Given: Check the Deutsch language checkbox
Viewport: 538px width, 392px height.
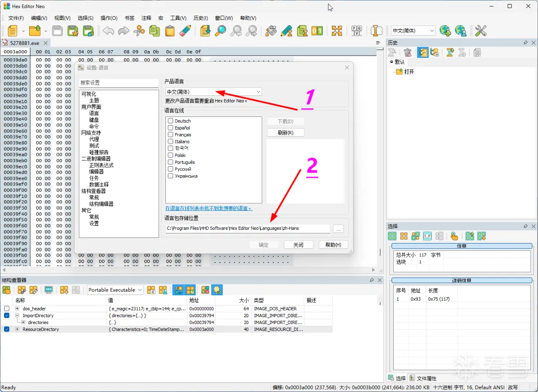Looking at the screenshot, I should pyautogui.click(x=170, y=121).
